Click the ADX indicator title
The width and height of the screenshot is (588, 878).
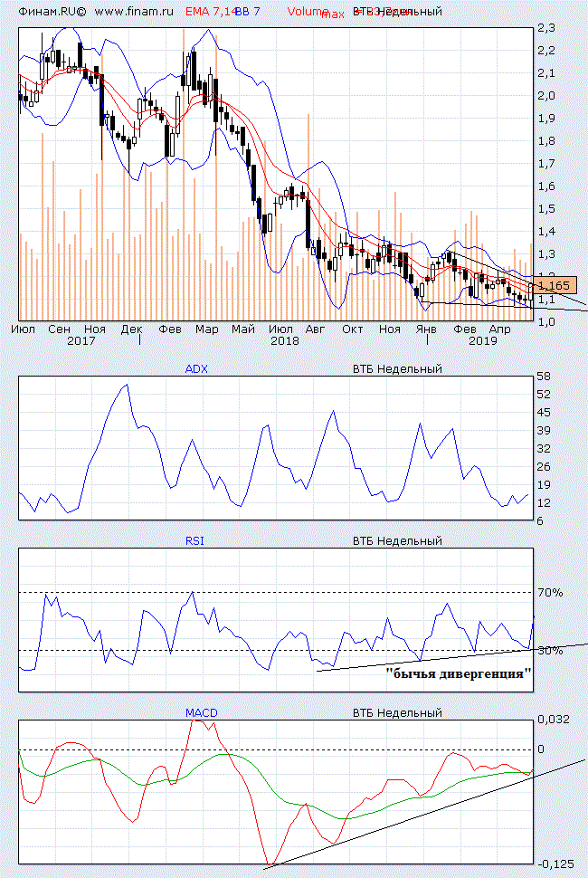coord(196,369)
